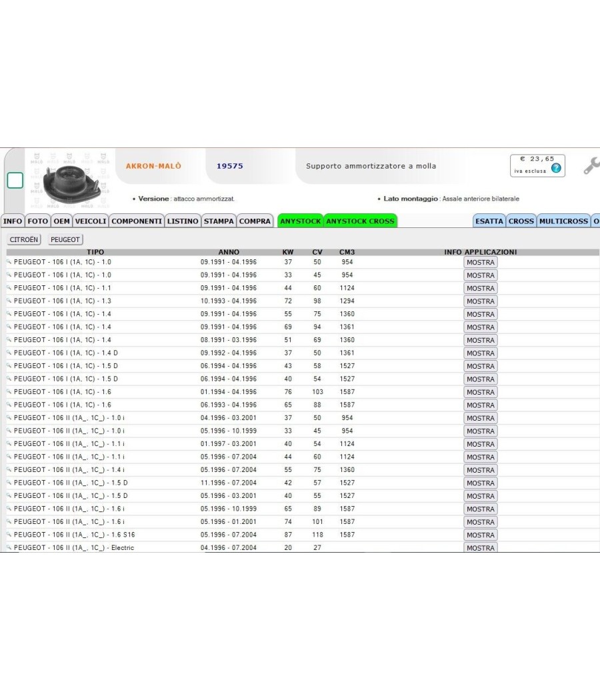Click the CV column header

pos(317,252)
